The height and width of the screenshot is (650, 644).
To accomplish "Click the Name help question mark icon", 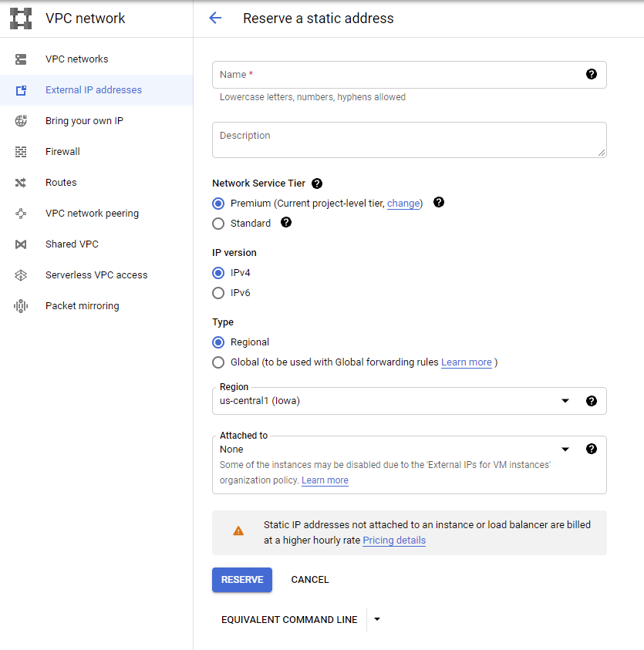I will (592, 74).
